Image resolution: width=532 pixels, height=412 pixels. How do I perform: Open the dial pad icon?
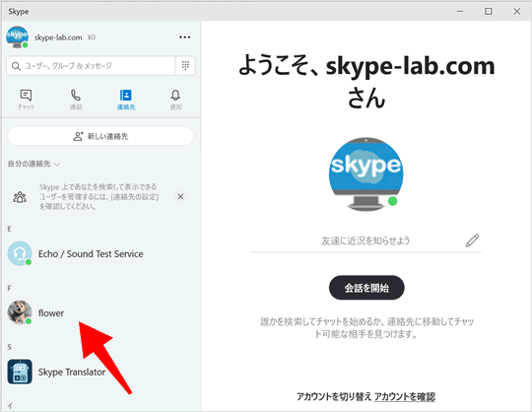185,65
